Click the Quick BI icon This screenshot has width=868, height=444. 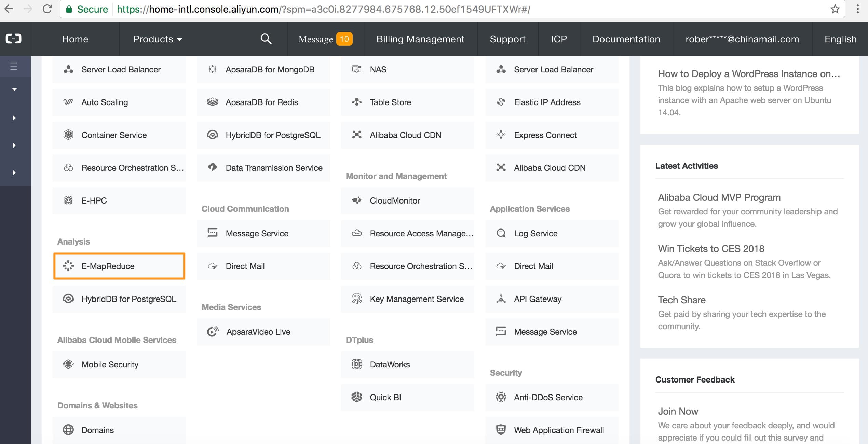357,397
